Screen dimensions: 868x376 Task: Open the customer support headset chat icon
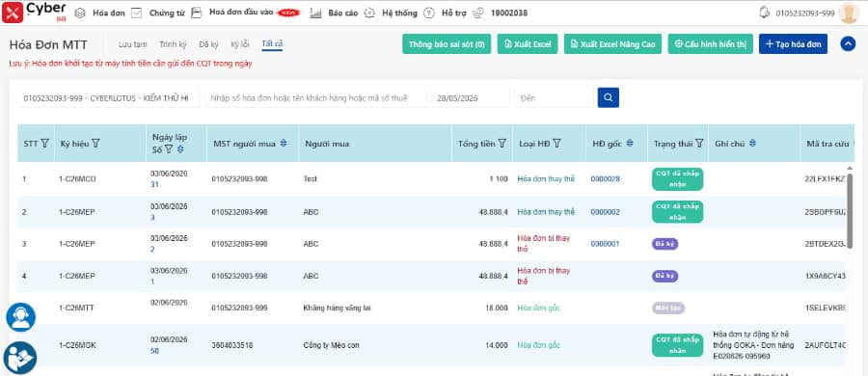[x=20, y=317]
